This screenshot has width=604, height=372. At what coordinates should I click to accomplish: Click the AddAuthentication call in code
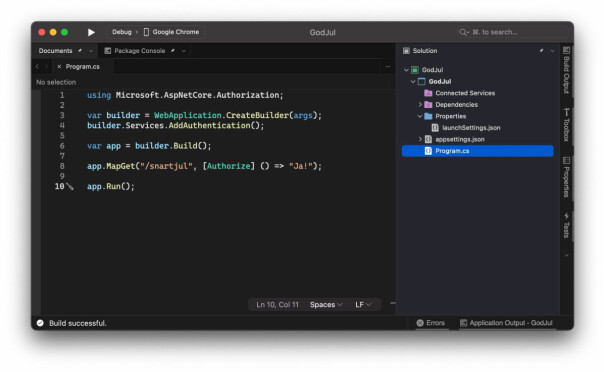[x=210, y=125]
